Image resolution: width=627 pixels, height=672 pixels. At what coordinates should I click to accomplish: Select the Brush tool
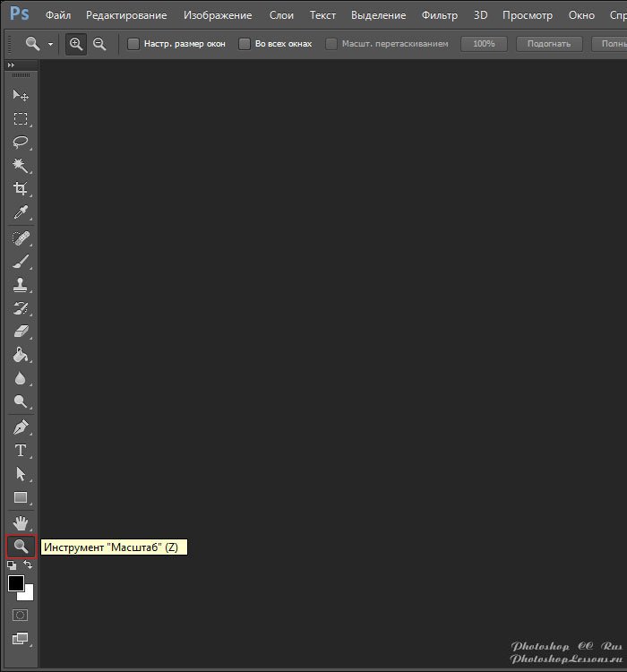[x=21, y=262]
